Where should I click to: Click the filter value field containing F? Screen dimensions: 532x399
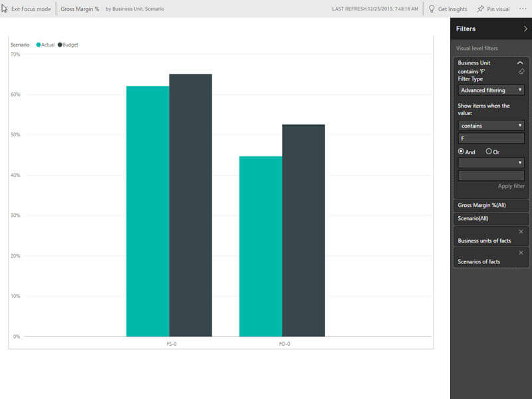[x=491, y=138]
